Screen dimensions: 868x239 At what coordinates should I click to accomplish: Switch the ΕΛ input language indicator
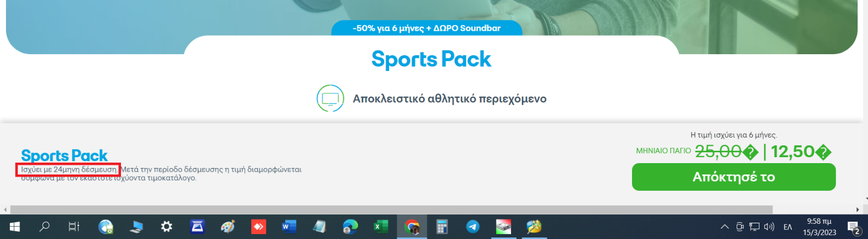point(788,227)
